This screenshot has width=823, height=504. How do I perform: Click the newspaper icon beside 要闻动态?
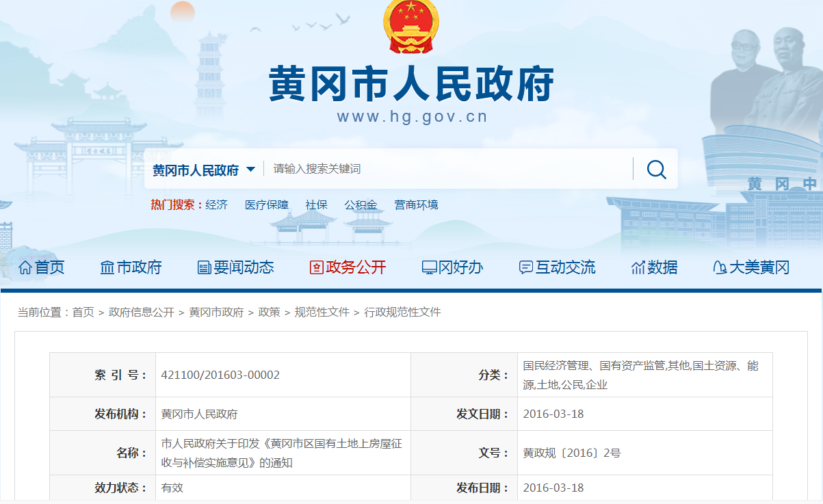(204, 267)
